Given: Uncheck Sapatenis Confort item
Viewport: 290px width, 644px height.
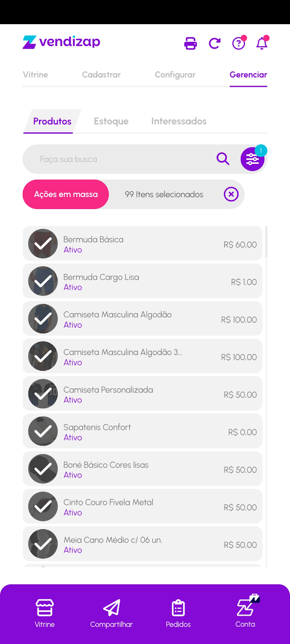Looking at the screenshot, I should click(x=43, y=431).
